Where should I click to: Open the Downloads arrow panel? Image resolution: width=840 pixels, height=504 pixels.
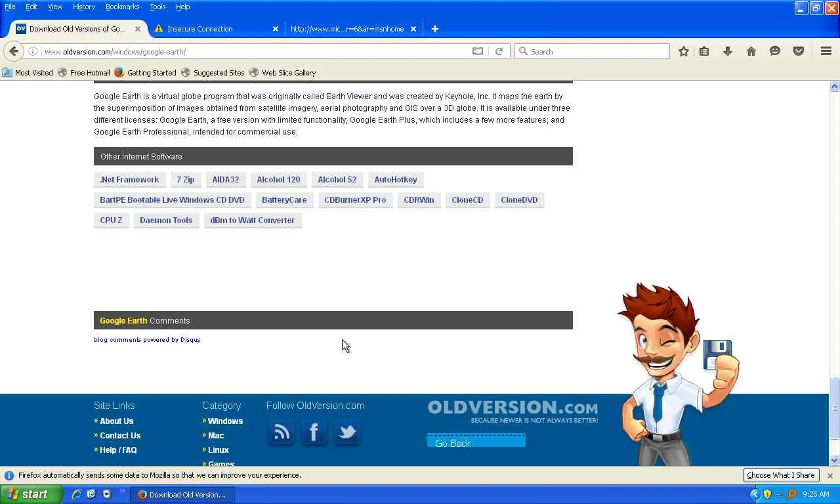[728, 51]
